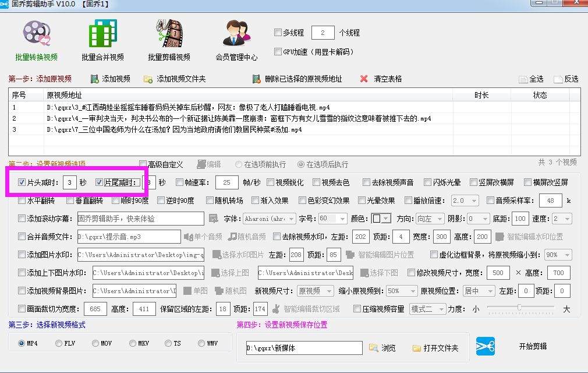Image resolution: width=588 pixels, height=373 pixels.
Task: Tick the 视频锐化 checkbox
Action: tap(270, 182)
